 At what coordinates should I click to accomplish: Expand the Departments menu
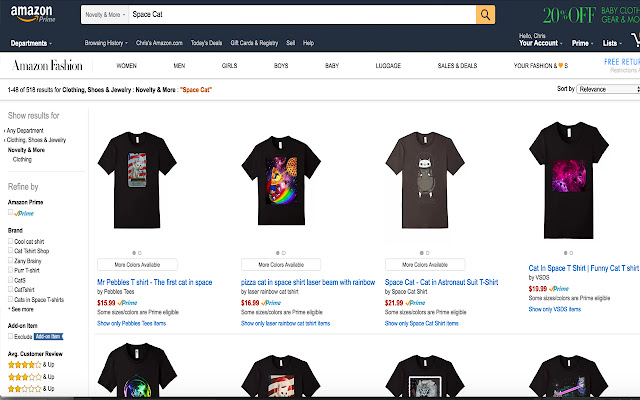[x=32, y=44]
